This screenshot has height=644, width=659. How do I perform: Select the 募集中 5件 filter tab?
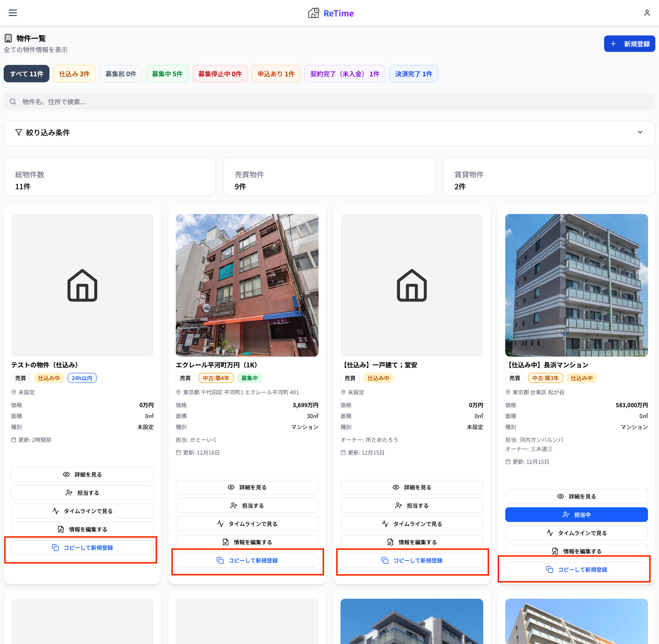point(167,74)
